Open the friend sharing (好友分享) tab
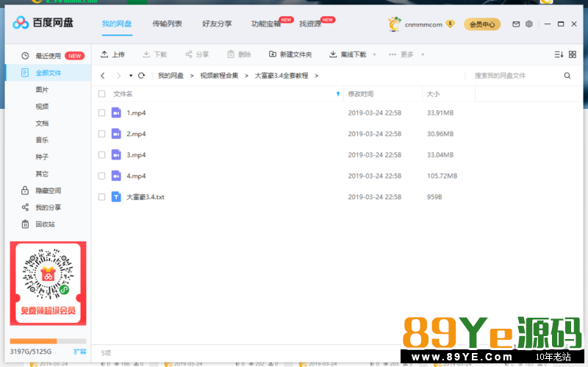This screenshot has width=588, height=367. pos(217,24)
